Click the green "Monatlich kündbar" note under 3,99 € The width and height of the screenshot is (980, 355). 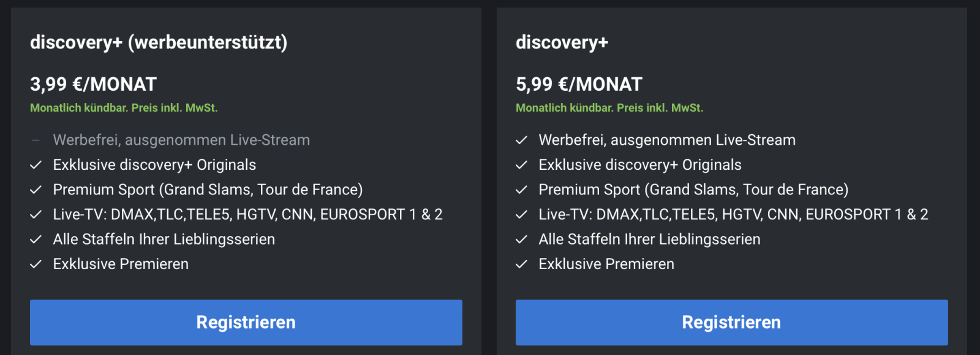click(124, 108)
